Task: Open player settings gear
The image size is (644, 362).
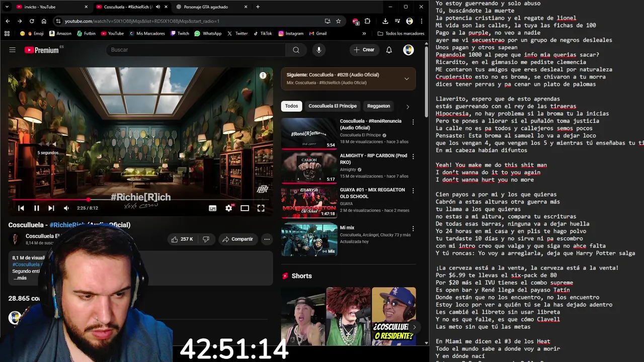Action: 229,208
